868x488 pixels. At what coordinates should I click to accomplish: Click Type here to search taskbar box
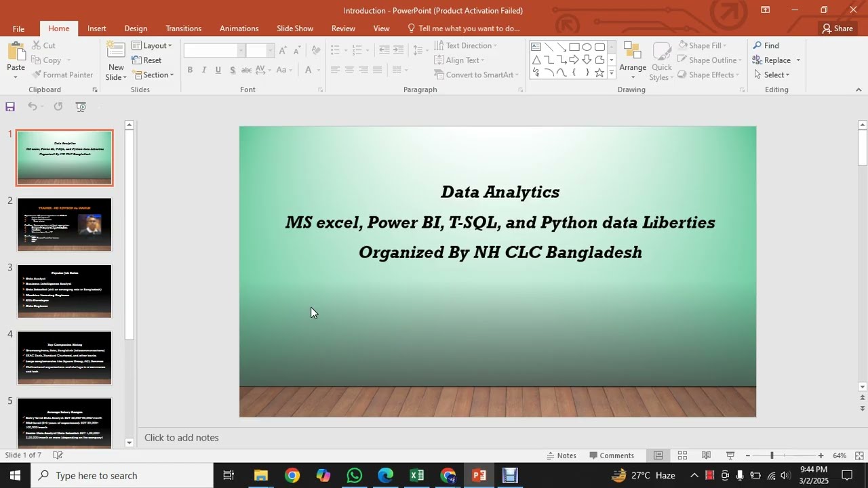(x=122, y=476)
